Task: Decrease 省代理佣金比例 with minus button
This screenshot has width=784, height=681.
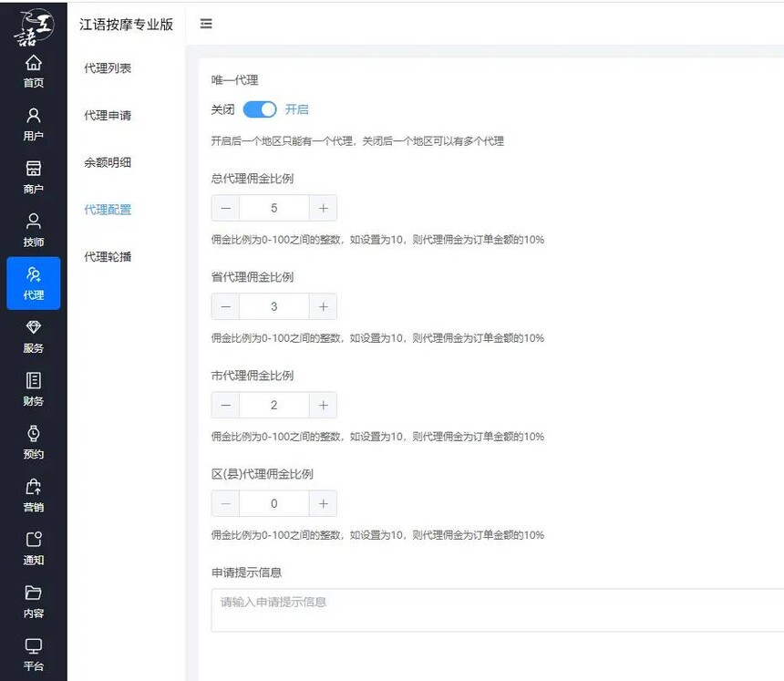Action: point(225,306)
